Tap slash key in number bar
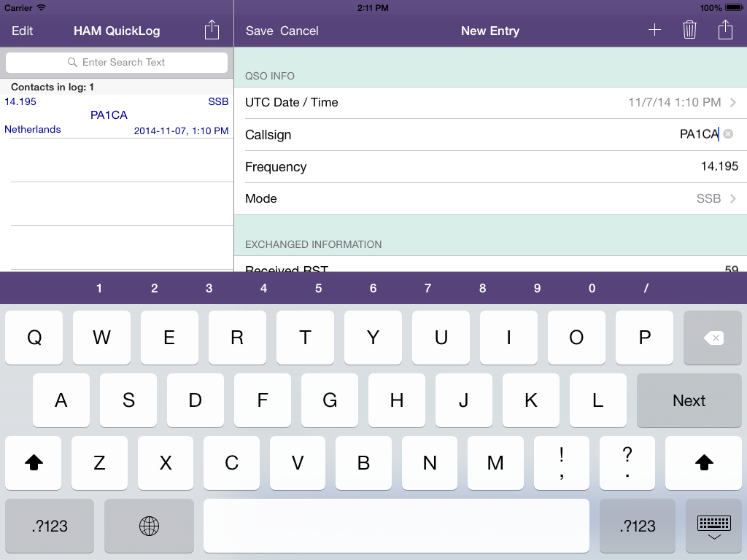The width and height of the screenshot is (747, 560). tap(646, 288)
